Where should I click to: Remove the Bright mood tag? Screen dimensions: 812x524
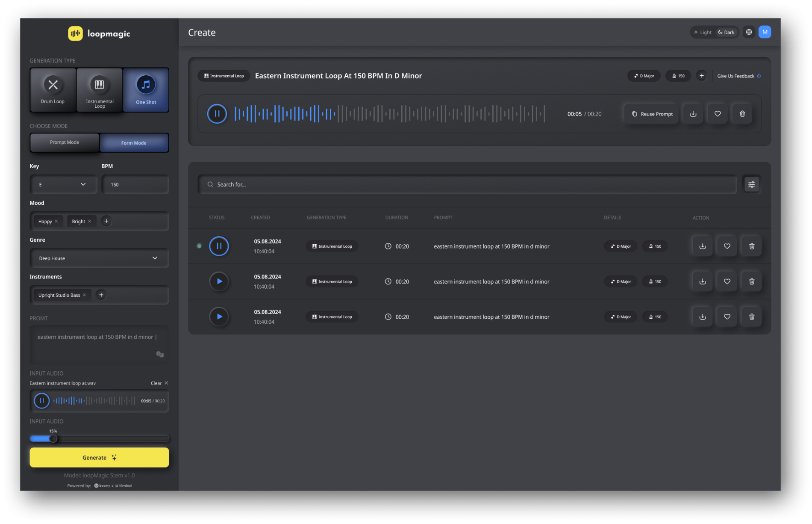tap(90, 221)
